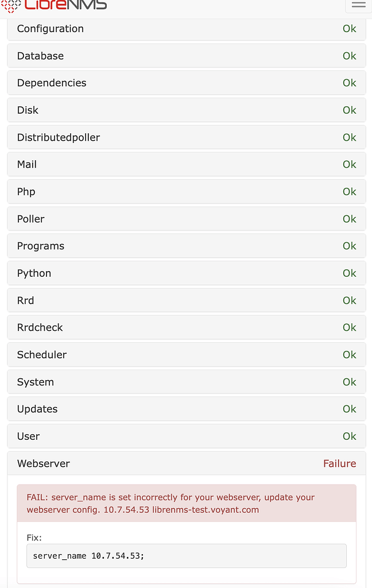Image resolution: width=372 pixels, height=588 pixels.
Task: Expand the Php check panel
Action: (186, 191)
